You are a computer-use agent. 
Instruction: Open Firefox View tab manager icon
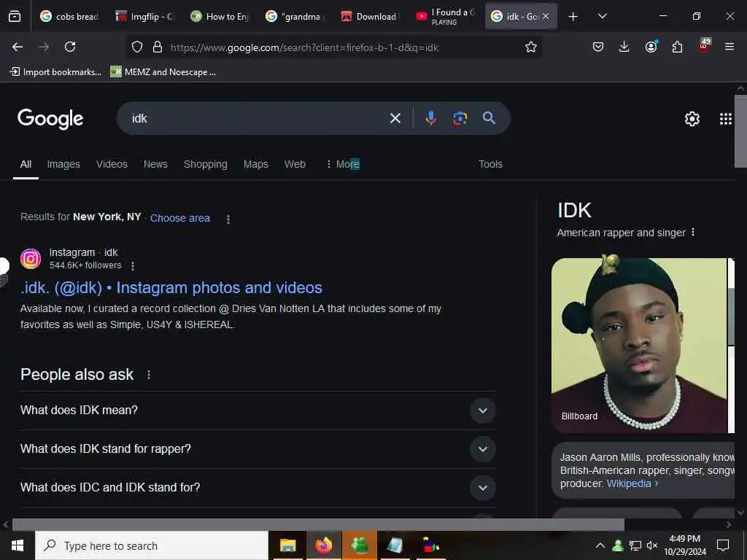pyautogui.click(x=15, y=16)
